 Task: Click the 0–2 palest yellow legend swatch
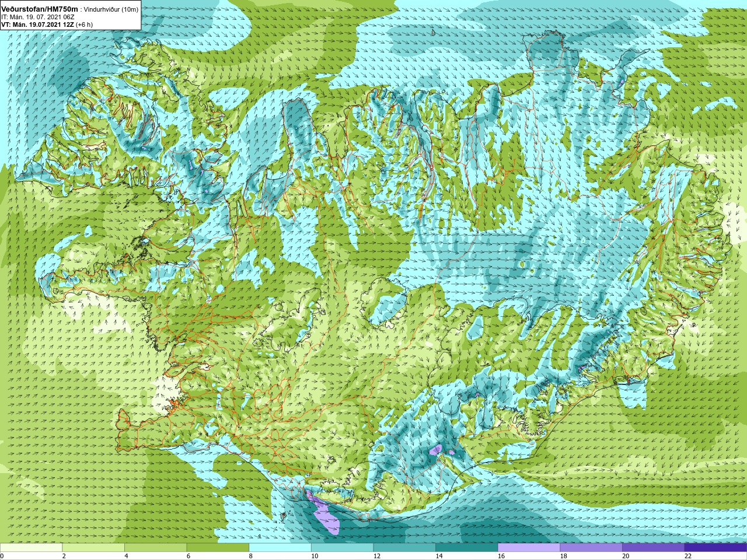tap(31, 547)
